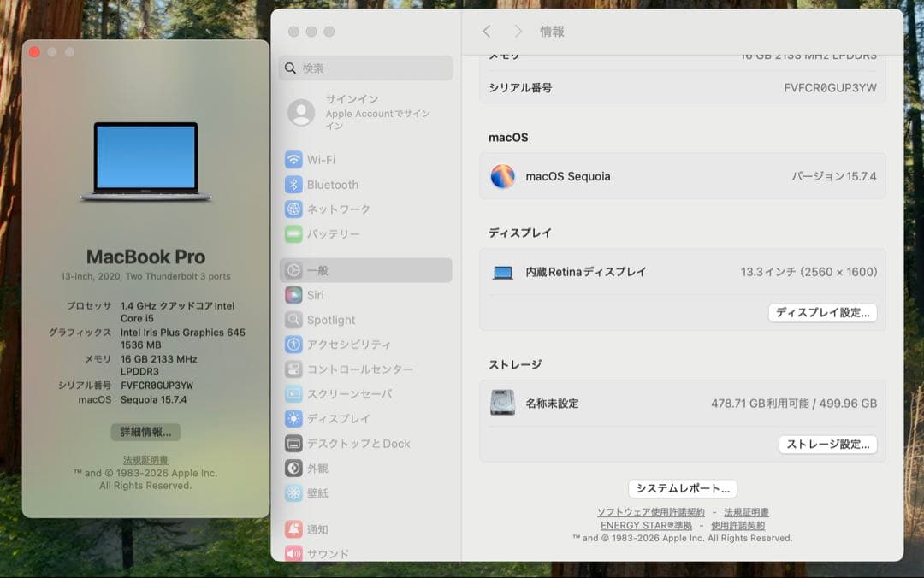Open 法規証明書 link in settings footer
Screen dimensions: 924x578
coord(746,513)
